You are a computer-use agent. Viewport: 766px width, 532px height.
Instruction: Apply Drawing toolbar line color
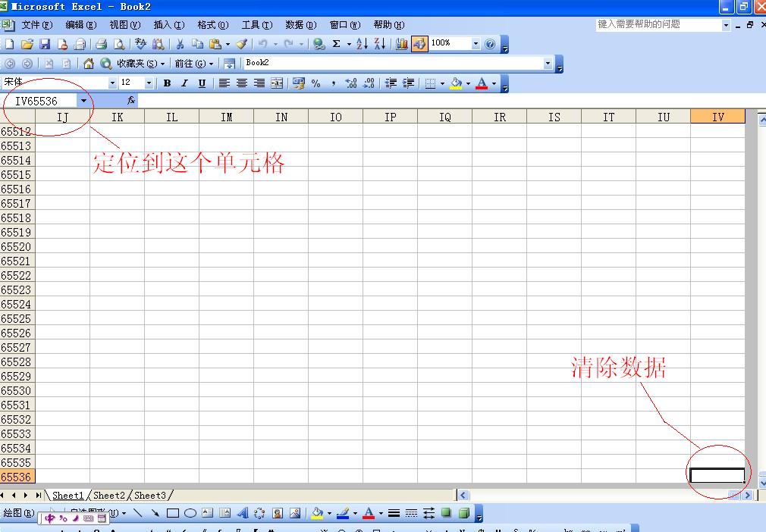[343, 513]
